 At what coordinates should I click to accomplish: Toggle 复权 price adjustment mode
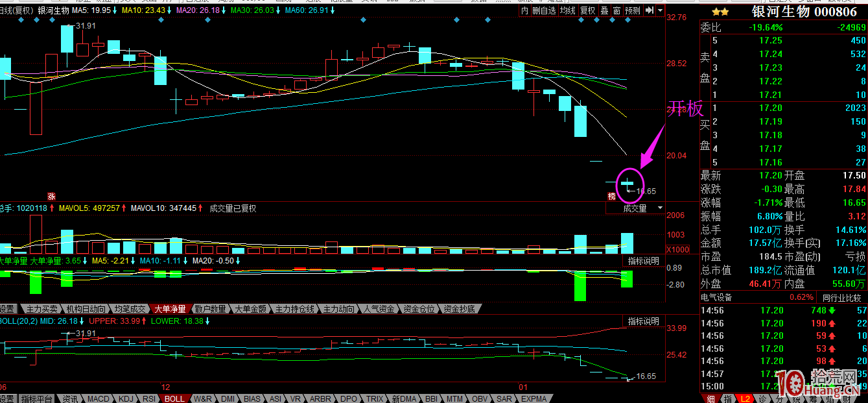point(587,10)
